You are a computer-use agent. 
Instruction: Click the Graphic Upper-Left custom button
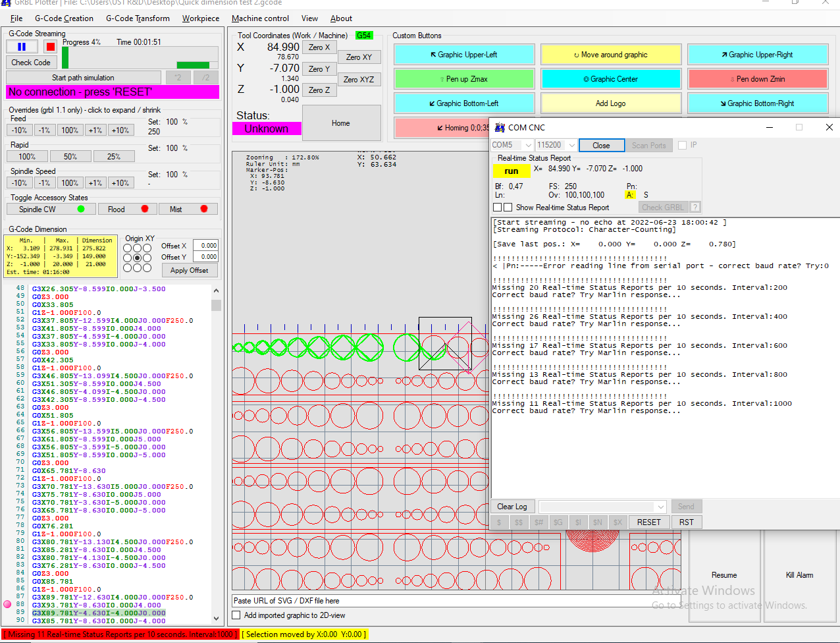tap(463, 55)
